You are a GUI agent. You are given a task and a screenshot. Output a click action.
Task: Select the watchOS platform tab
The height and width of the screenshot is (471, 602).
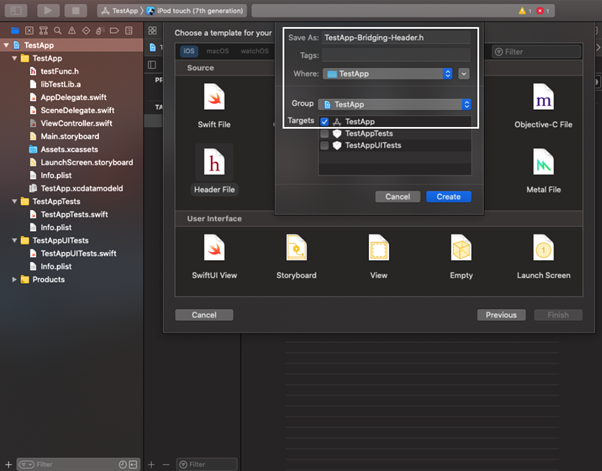255,51
